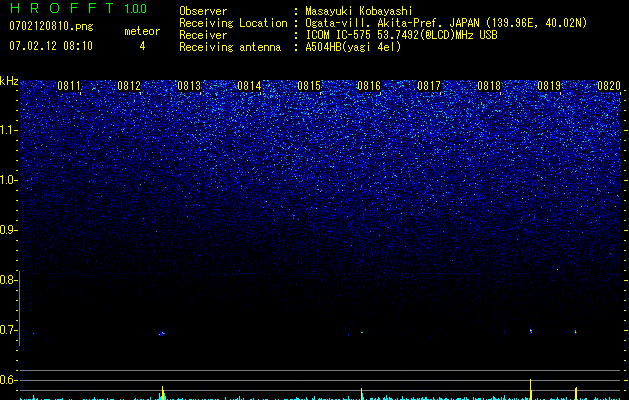Click the tallest yellow power spike near 0819

pyautogui.click(x=531, y=389)
